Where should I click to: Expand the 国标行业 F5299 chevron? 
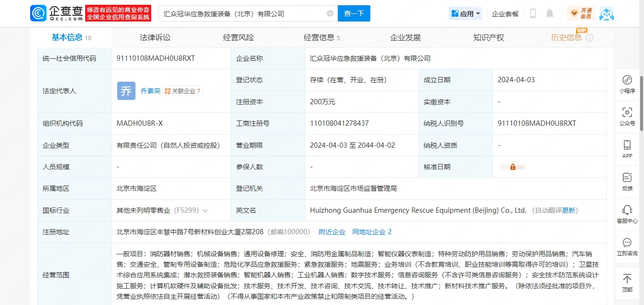tap(205, 210)
